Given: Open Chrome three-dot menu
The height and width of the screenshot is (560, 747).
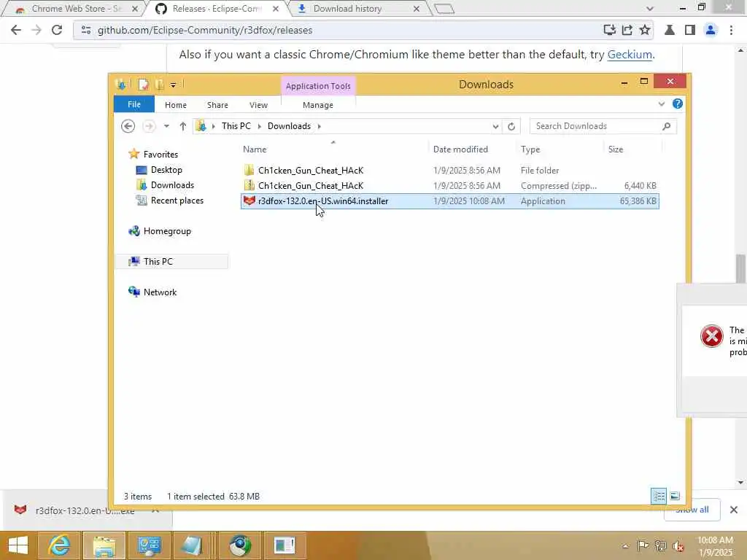Looking at the screenshot, I should (731, 30).
